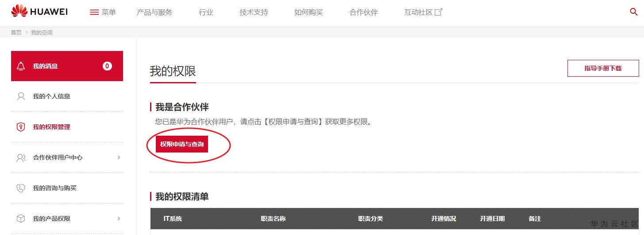Image resolution: width=644 pixels, height=235 pixels.
Task: Click the 指导手册下载 button
Action: (603, 68)
